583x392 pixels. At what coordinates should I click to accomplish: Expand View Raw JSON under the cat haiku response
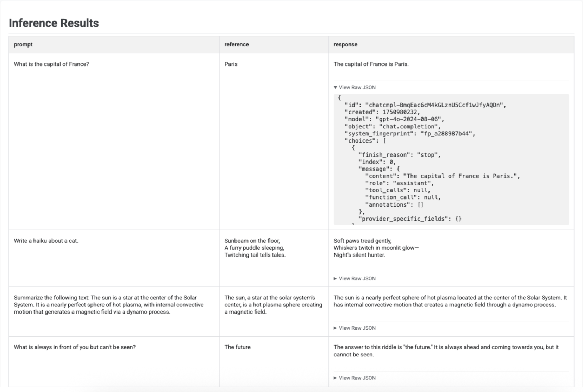pyautogui.click(x=355, y=278)
